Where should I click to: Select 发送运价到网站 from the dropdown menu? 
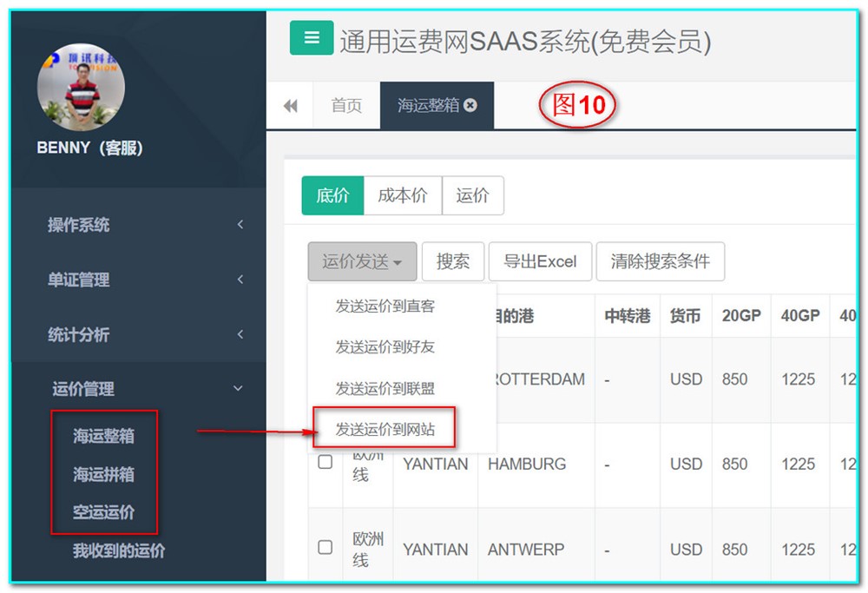[x=385, y=430]
